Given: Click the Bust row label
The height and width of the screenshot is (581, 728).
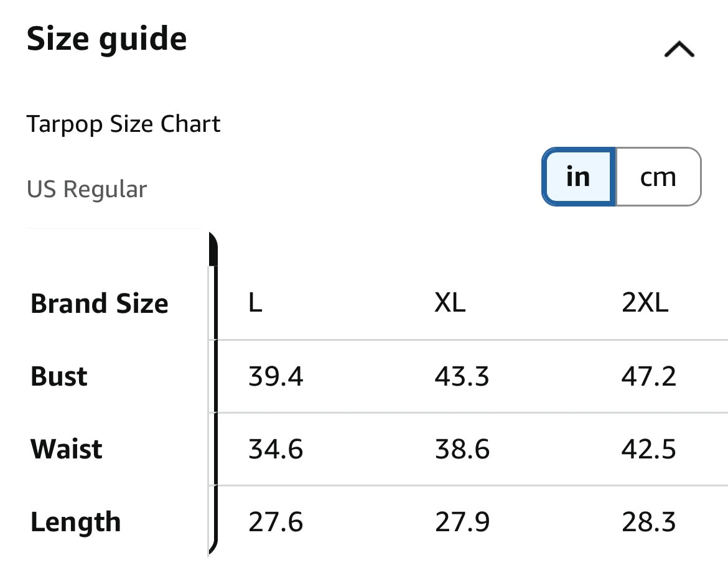Looking at the screenshot, I should point(59,376).
